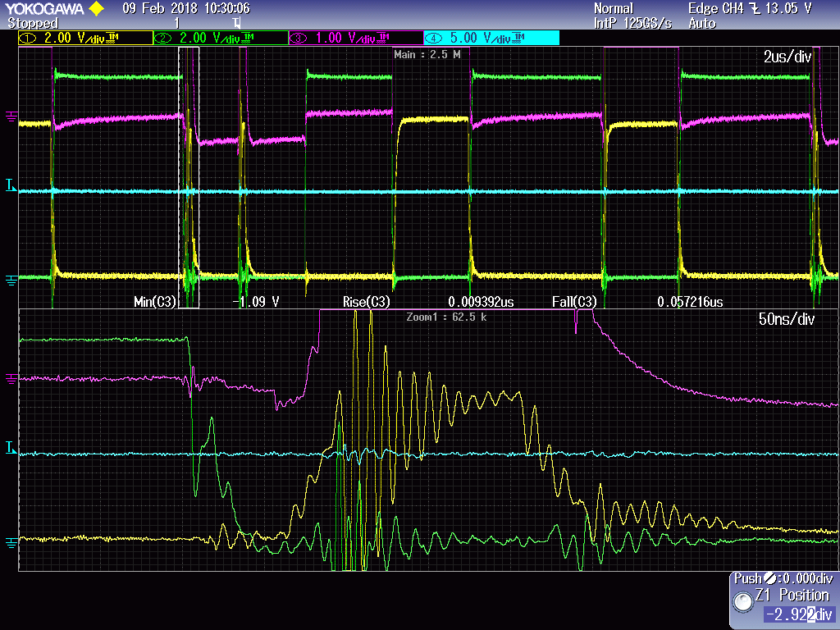Viewport: 840px width, 630px height.
Task: Select channel 2 label 2.00 V/div
Action: tap(221, 38)
